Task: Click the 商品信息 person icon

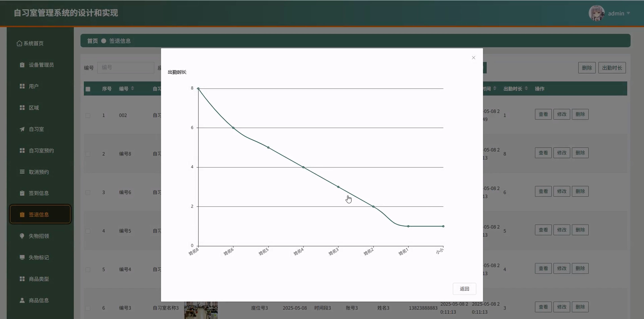Action: (22, 300)
